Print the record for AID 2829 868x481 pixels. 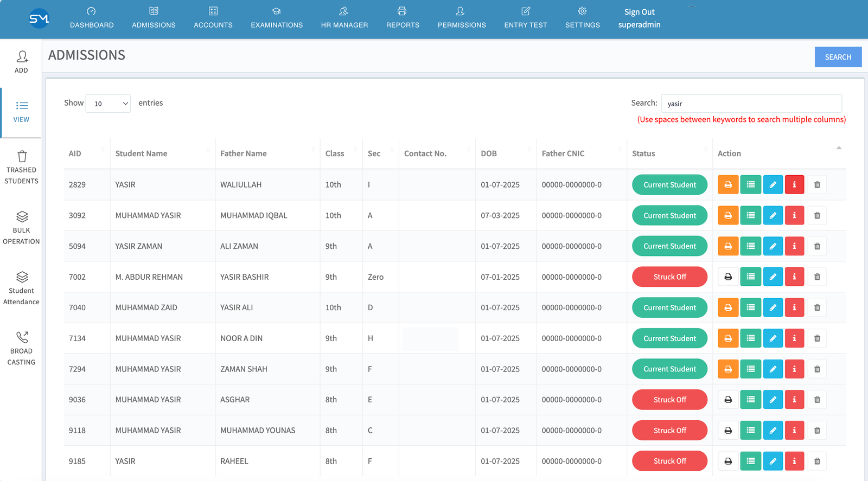point(728,185)
